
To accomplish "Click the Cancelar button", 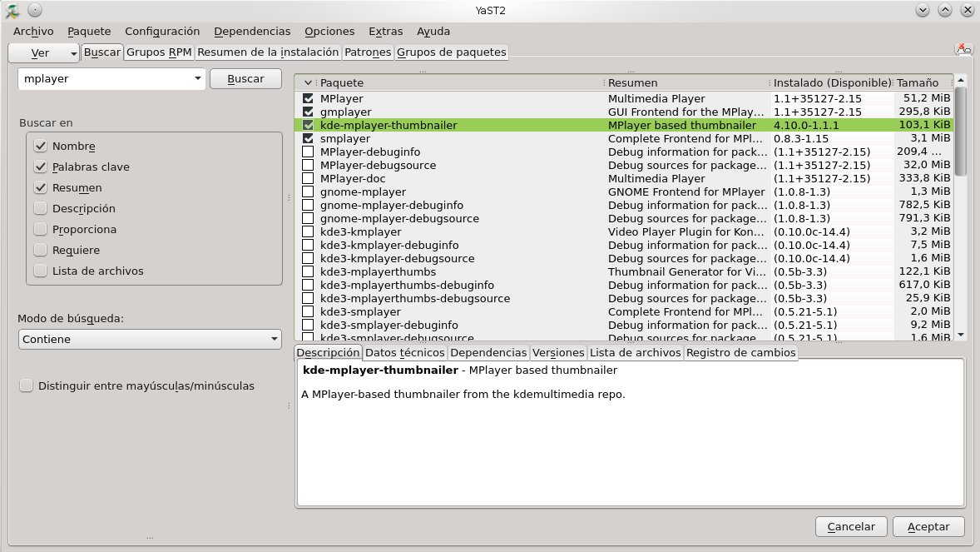I will [850, 526].
